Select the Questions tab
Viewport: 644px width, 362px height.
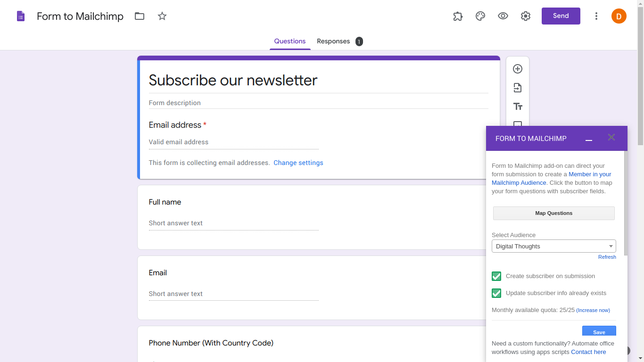pos(290,41)
